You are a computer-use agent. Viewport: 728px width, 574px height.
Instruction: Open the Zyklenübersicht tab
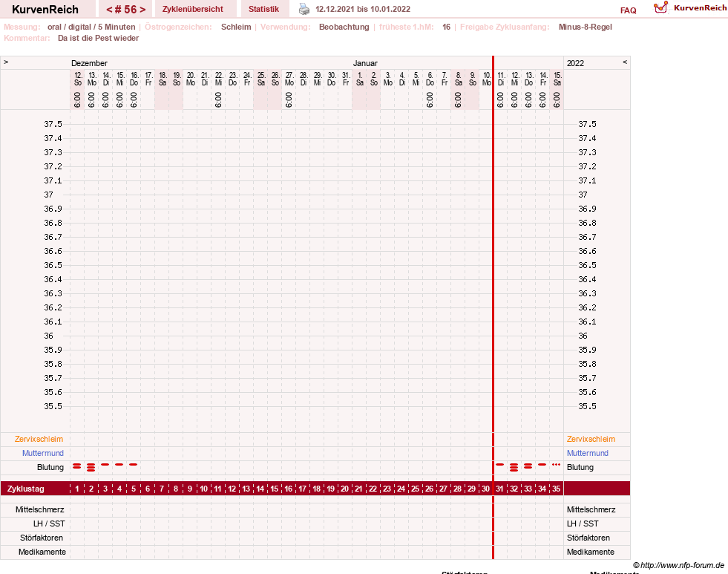click(193, 9)
